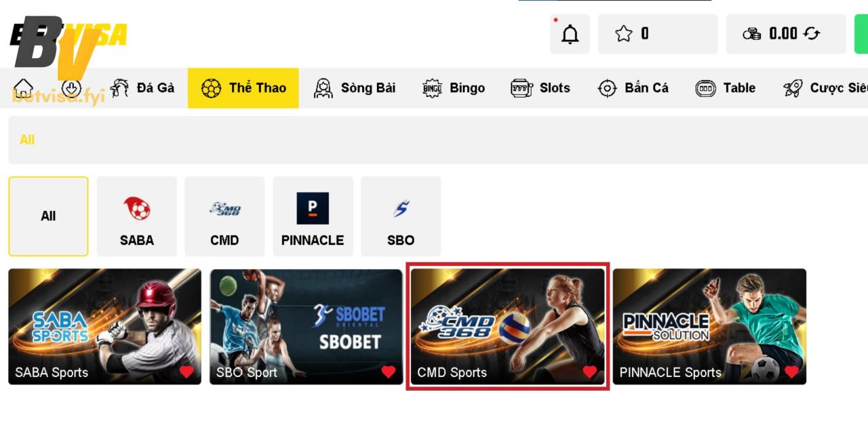Screen dimensions: 868x434
Task: Select the SABA provider filter
Action: tap(137, 216)
